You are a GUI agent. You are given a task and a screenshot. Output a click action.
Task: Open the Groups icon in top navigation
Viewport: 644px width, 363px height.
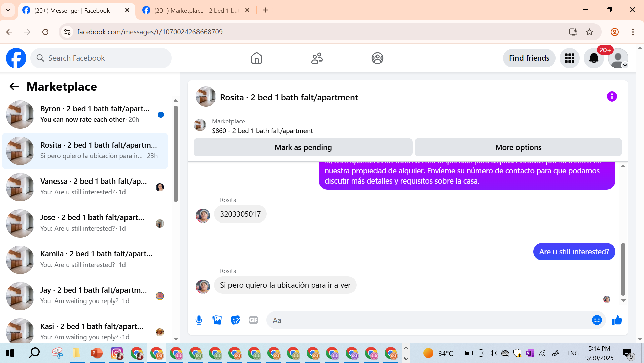coord(378,58)
